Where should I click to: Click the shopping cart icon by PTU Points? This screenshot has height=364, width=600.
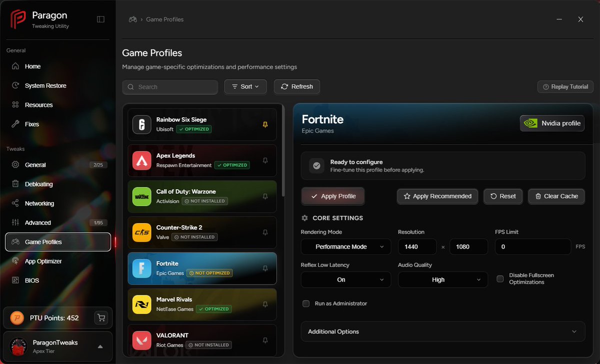[x=101, y=318]
